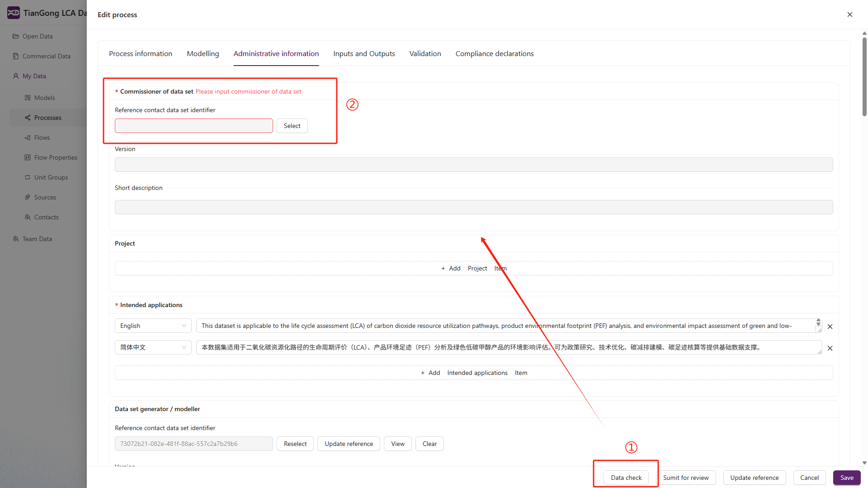Click the commissioner reference contact input field
Screen dimensions: 868x488
(x=193, y=126)
